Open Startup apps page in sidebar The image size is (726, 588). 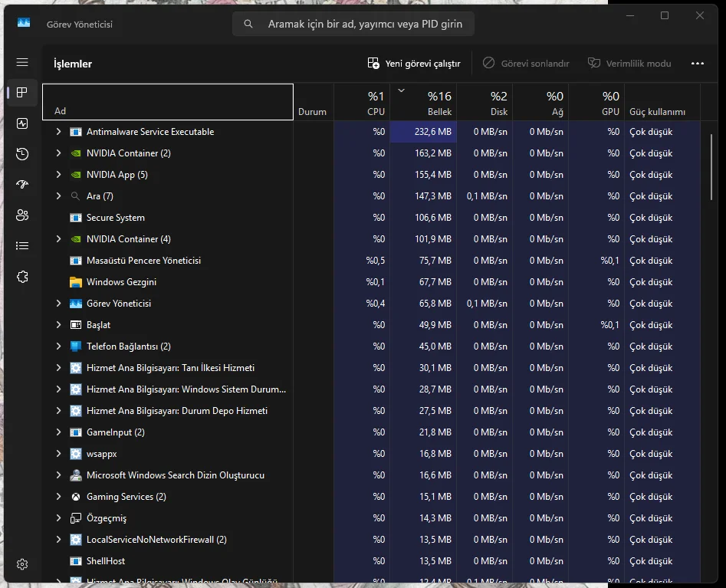coord(22,185)
